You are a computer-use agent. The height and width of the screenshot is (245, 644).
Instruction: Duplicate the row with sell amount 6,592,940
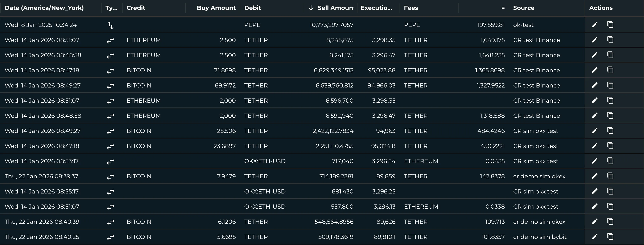click(x=610, y=115)
